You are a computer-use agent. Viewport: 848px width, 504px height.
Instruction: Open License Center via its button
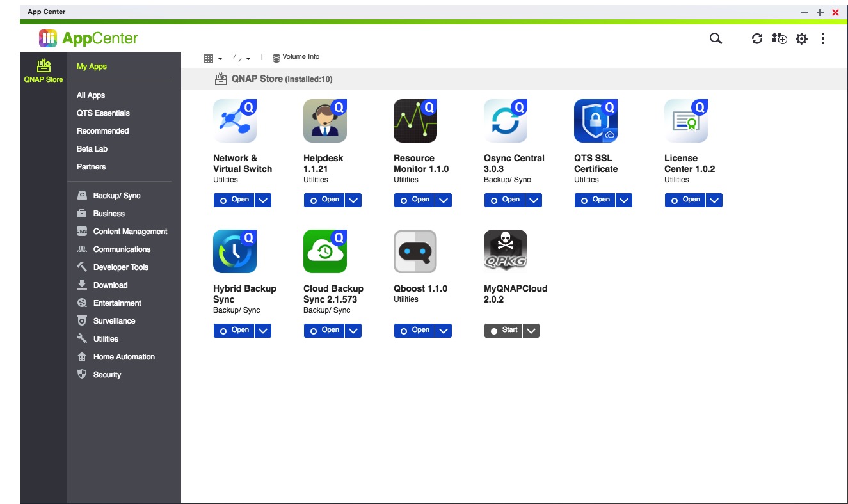coord(685,200)
